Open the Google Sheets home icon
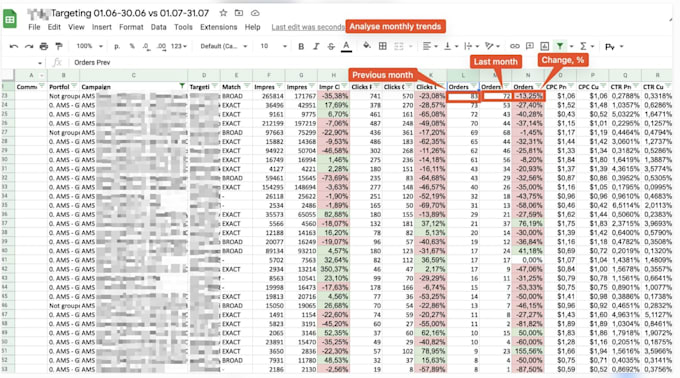680x378 pixels. 10,20
